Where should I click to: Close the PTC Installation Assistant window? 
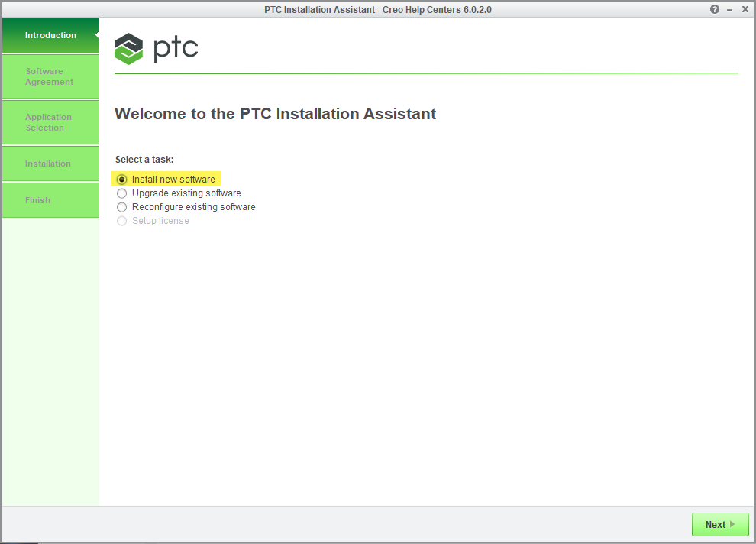click(x=745, y=9)
